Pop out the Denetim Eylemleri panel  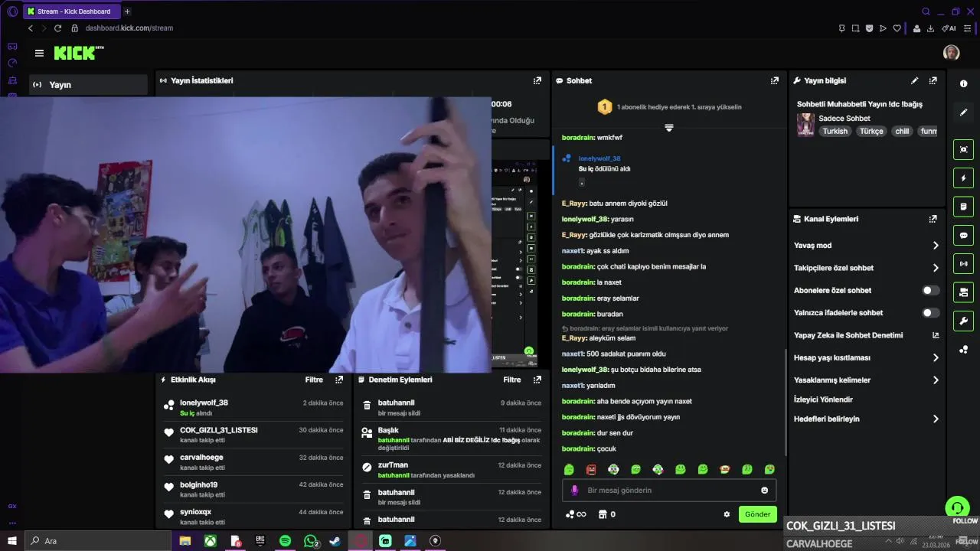point(537,380)
